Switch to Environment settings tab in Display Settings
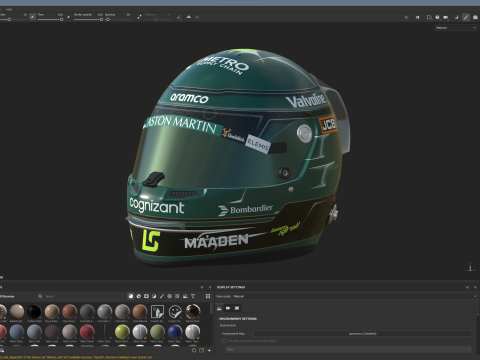 (219, 308)
